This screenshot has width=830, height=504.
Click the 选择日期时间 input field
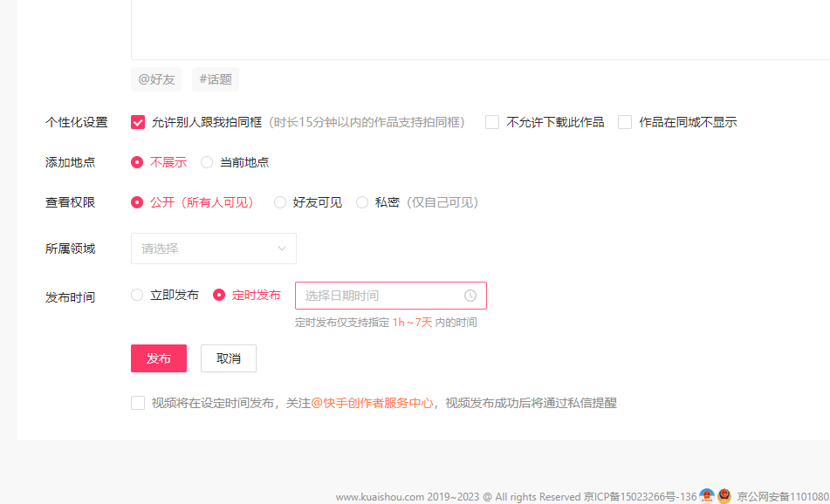pyautogui.click(x=391, y=296)
